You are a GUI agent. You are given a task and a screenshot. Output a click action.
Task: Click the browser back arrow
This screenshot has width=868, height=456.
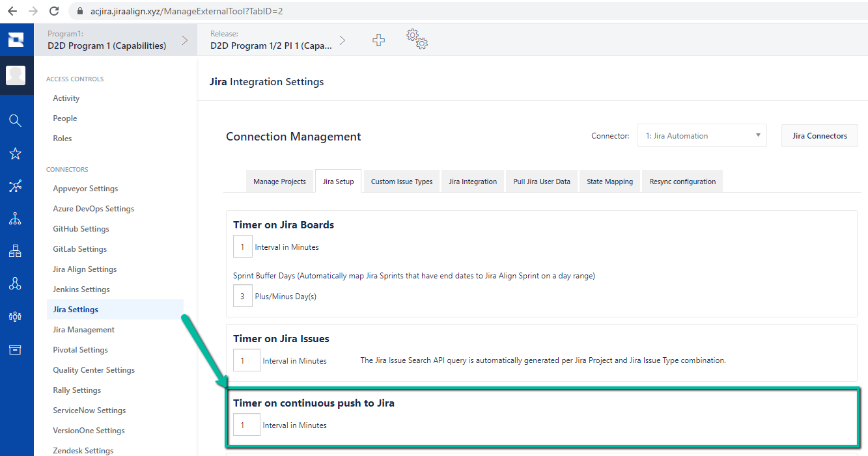12,11
